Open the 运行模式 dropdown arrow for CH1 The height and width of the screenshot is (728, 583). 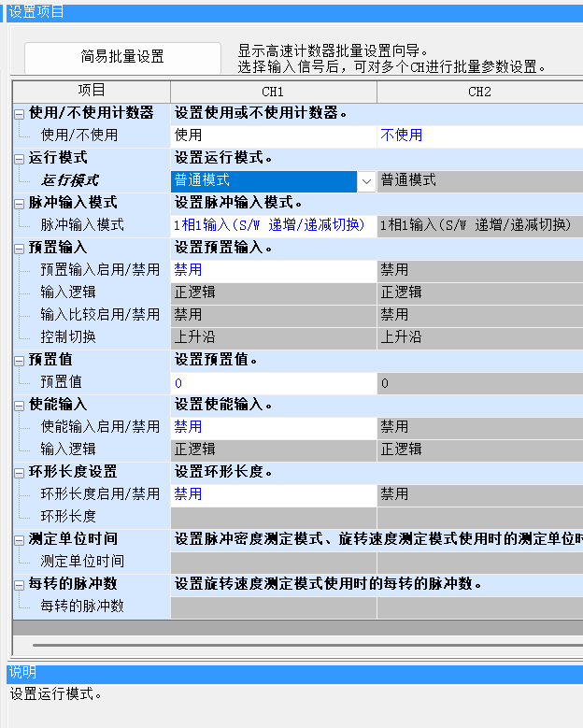[x=366, y=180]
